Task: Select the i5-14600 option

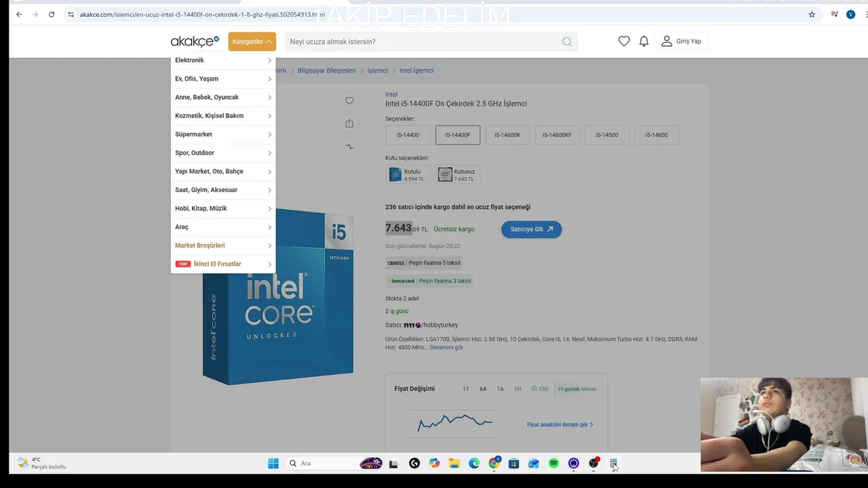Action: [x=656, y=135]
